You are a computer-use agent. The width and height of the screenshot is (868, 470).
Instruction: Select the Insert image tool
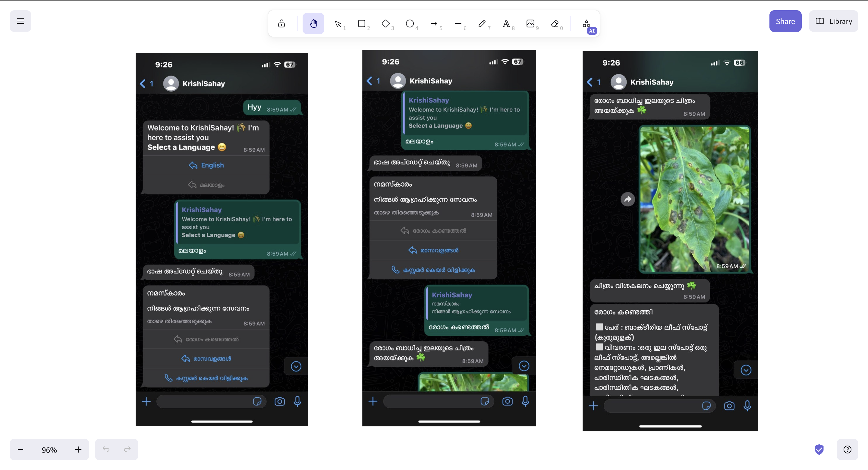click(x=530, y=23)
